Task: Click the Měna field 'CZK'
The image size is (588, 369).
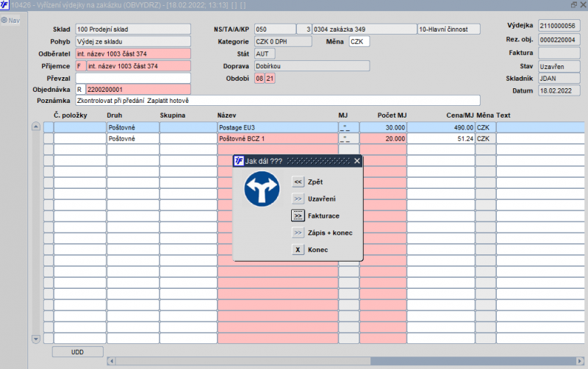Action: click(x=359, y=42)
